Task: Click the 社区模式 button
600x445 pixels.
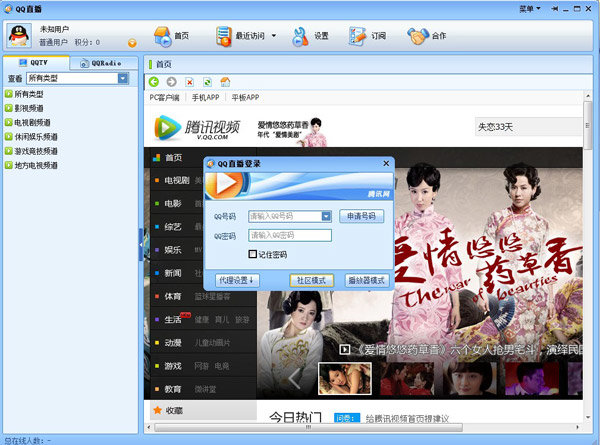Action: pos(311,281)
